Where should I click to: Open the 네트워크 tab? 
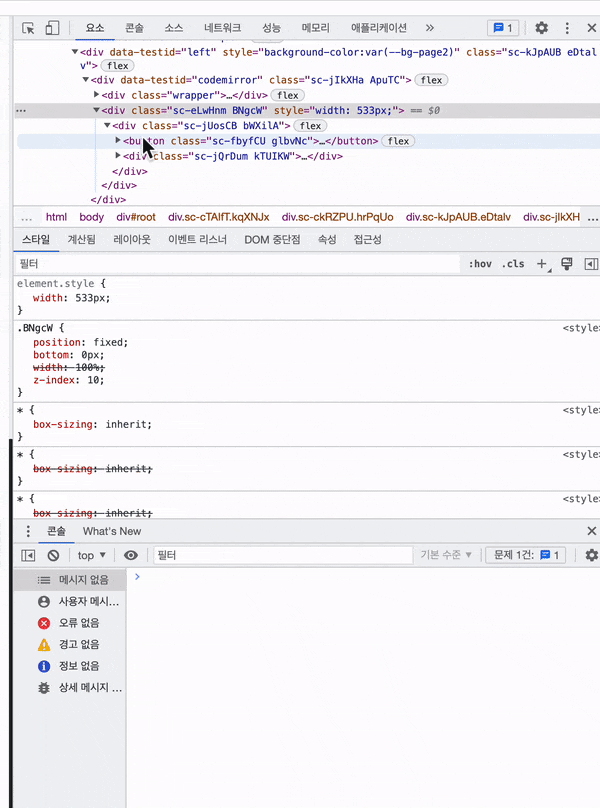222,28
